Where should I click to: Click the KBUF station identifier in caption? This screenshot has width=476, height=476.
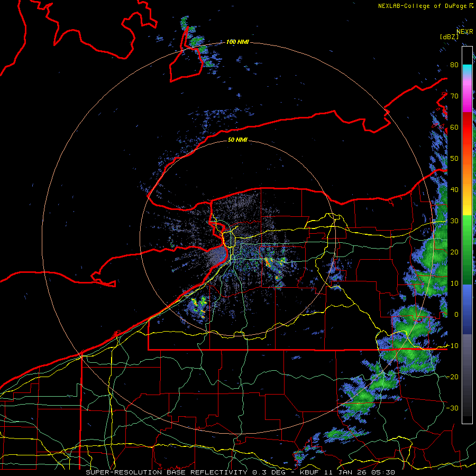tap(310, 472)
